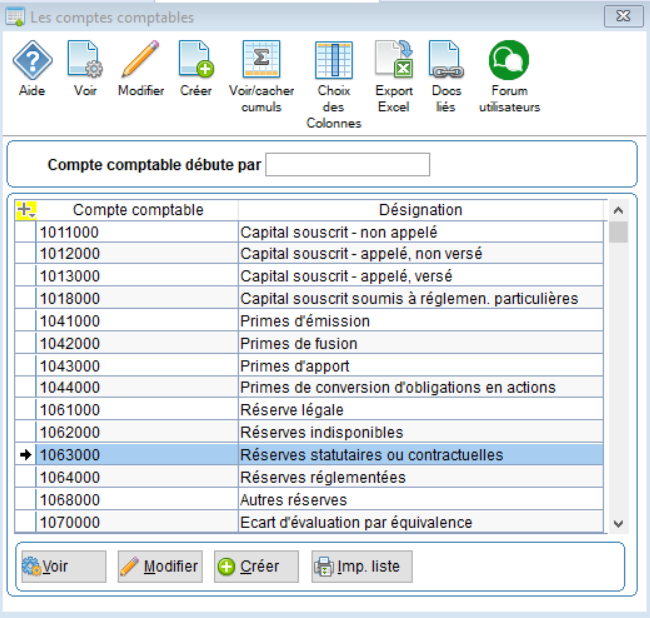The height and width of the screenshot is (618, 650).
Task: Sort by Compte comptable column header
Action: tap(138, 210)
